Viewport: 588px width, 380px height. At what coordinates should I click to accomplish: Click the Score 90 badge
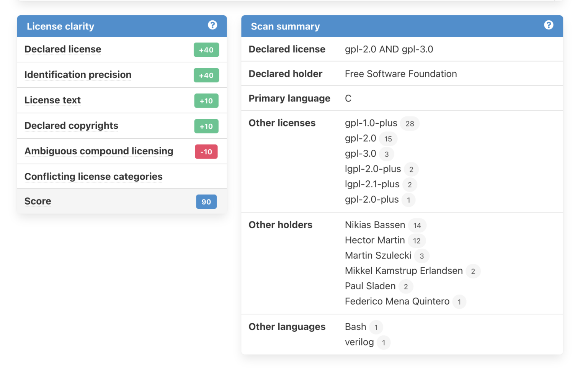coord(206,202)
